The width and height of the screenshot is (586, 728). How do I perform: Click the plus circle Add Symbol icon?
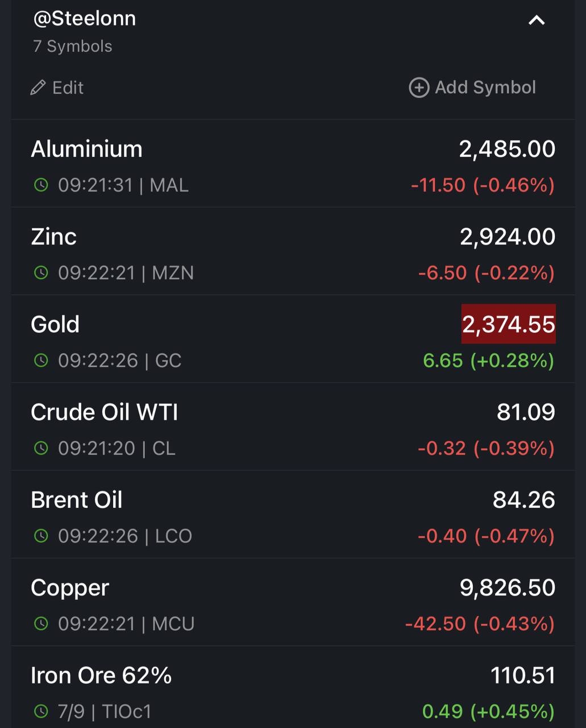coord(419,88)
